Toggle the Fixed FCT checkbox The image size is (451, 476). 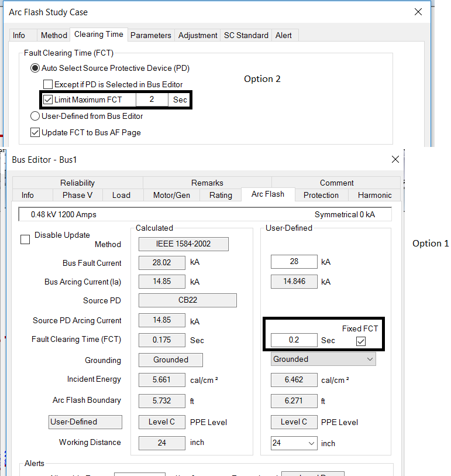361,341
